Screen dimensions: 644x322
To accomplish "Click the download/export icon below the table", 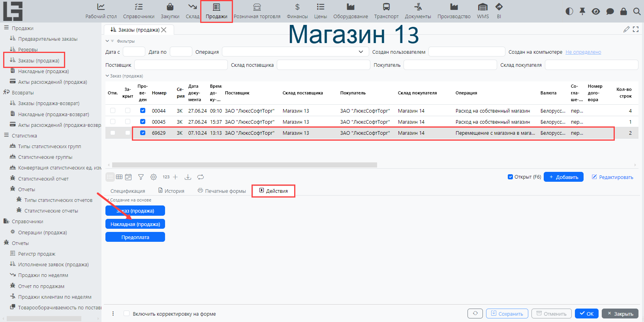I will point(188,177).
